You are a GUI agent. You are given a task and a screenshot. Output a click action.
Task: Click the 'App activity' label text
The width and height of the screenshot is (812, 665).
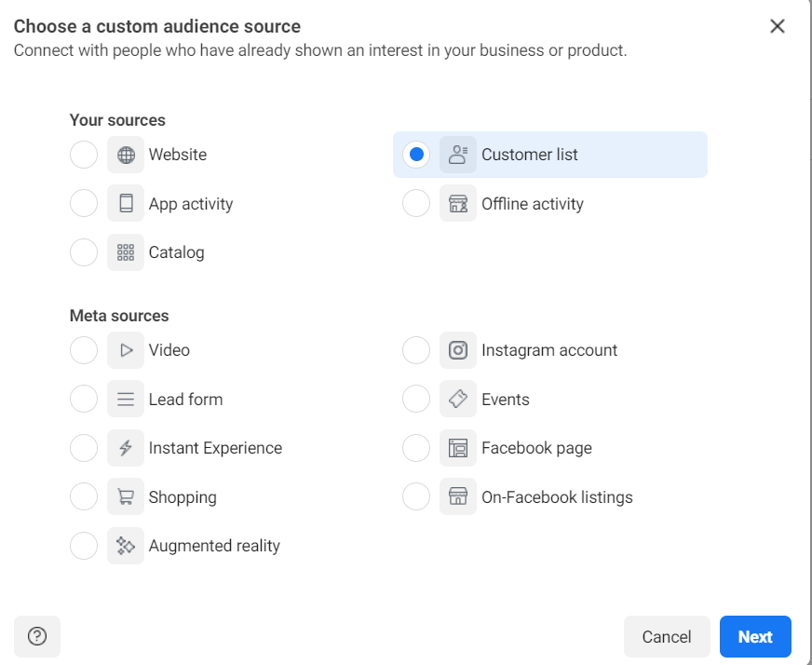pos(191,204)
